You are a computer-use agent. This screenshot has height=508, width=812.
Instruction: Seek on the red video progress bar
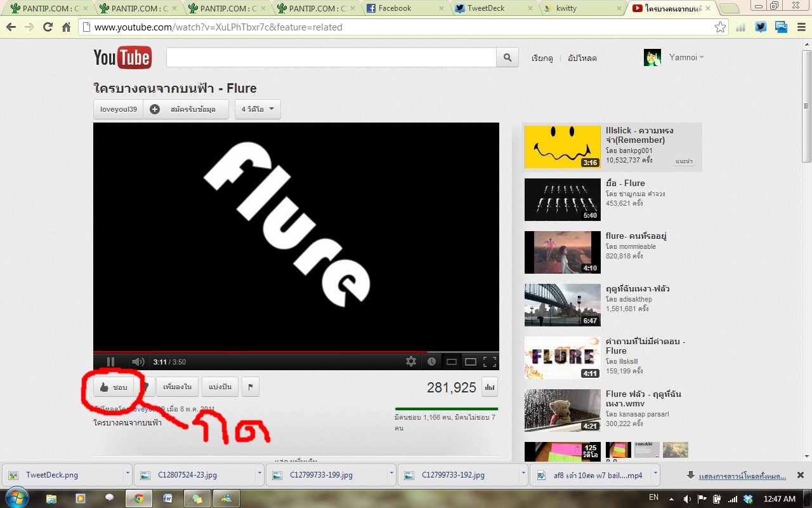tap(296, 352)
